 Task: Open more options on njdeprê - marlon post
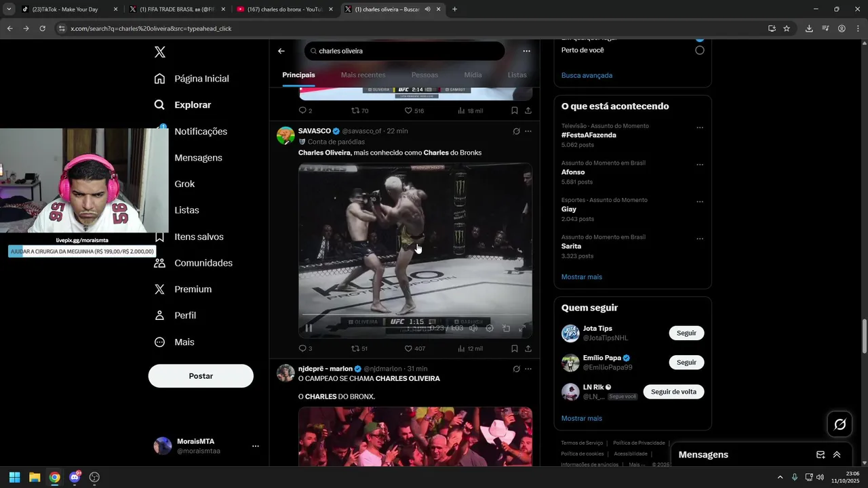pos(528,369)
